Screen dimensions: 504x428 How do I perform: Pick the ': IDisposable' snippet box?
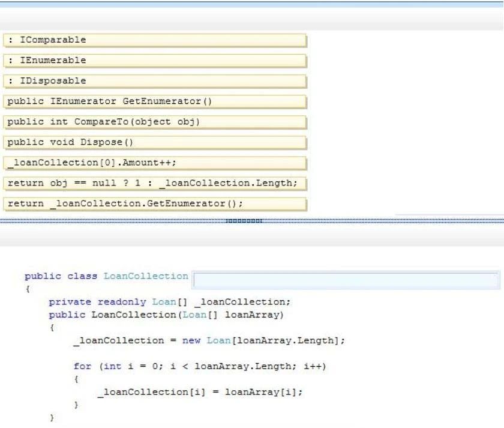pos(155,81)
